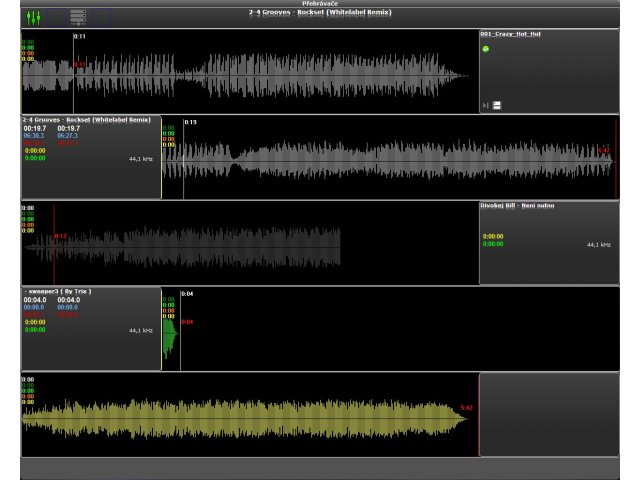The height and width of the screenshot is (480, 640).
Task: Click the 001_Crazy_Hut_Hut track title
Action: click(512, 34)
